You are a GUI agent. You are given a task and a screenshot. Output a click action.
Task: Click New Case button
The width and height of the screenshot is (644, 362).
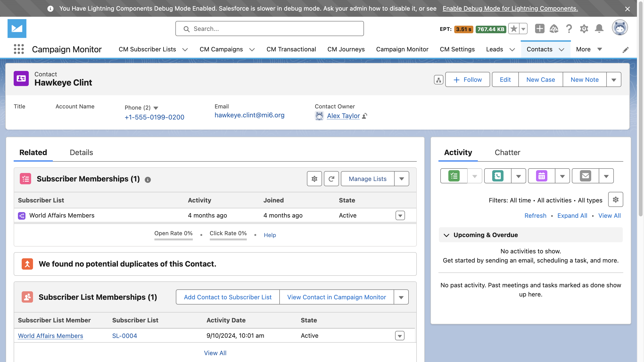[x=541, y=80]
